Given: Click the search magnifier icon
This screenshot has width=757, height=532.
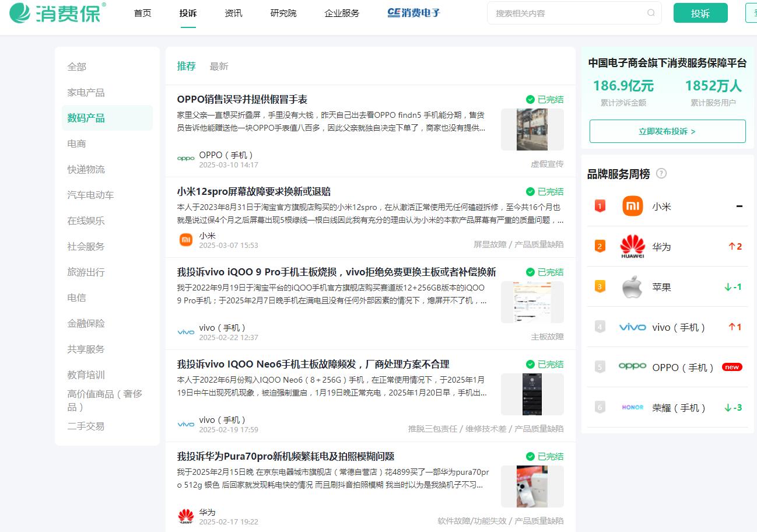Looking at the screenshot, I should pyautogui.click(x=651, y=13).
